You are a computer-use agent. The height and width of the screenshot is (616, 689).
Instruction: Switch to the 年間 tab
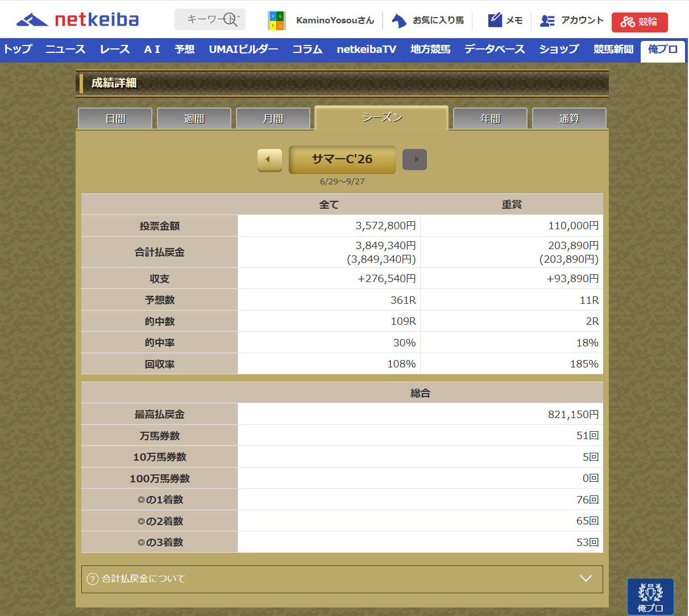click(x=490, y=118)
